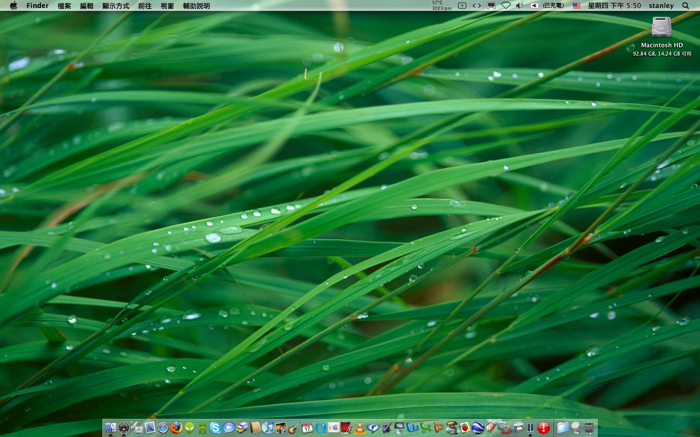The width and height of the screenshot is (700, 437).
Task: Launch Safari compass icon
Action: point(163,428)
